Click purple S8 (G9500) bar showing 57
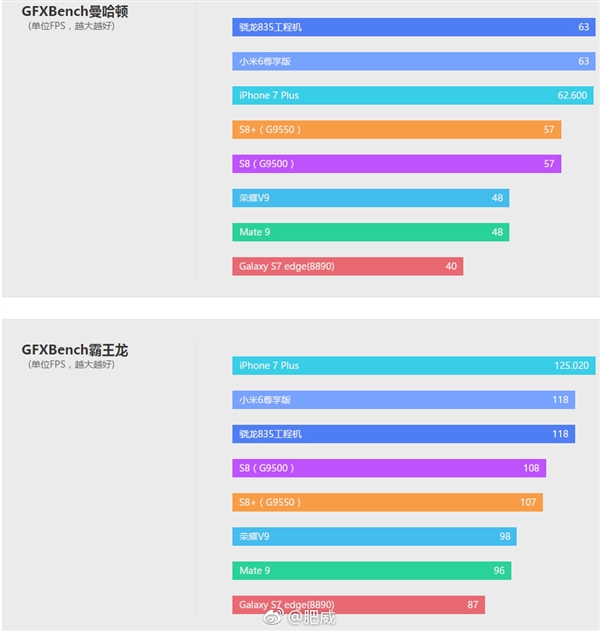600x631 pixels. (x=396, y=163)
